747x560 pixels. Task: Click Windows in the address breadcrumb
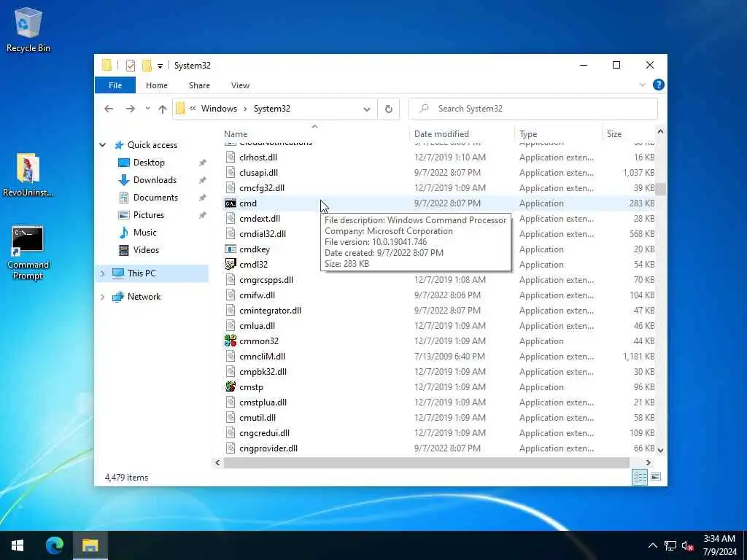tap(219, 109)
